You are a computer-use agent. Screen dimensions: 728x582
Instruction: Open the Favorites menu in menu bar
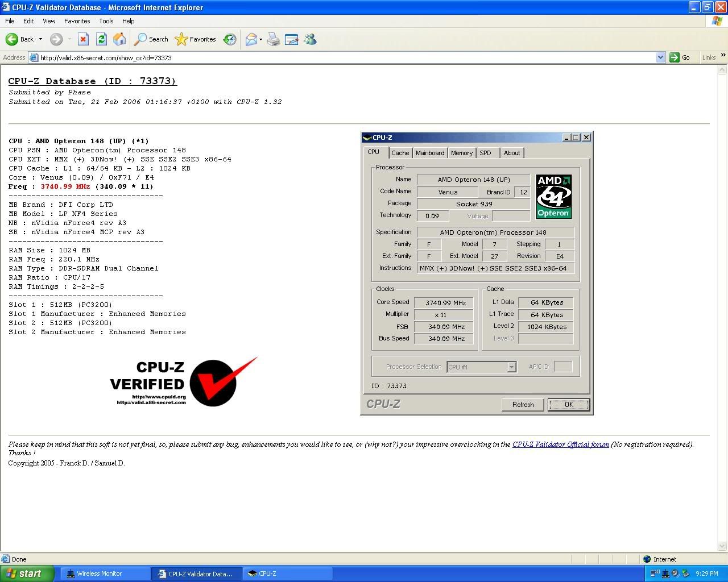click(x=77, y=21)
